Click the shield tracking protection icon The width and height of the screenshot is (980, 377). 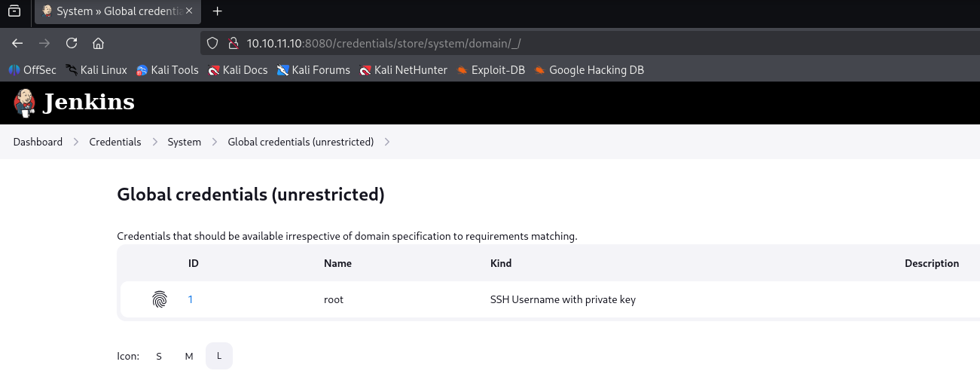click(212, 43)
